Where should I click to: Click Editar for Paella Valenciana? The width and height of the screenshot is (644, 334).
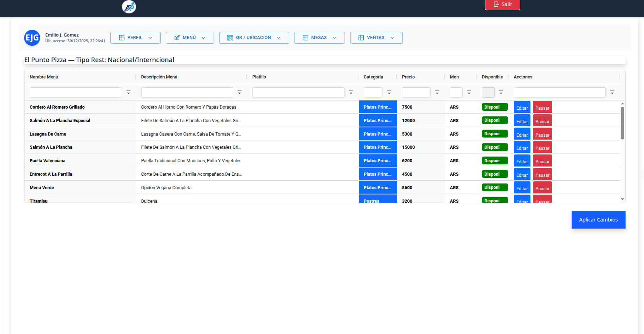coord(522,161)
